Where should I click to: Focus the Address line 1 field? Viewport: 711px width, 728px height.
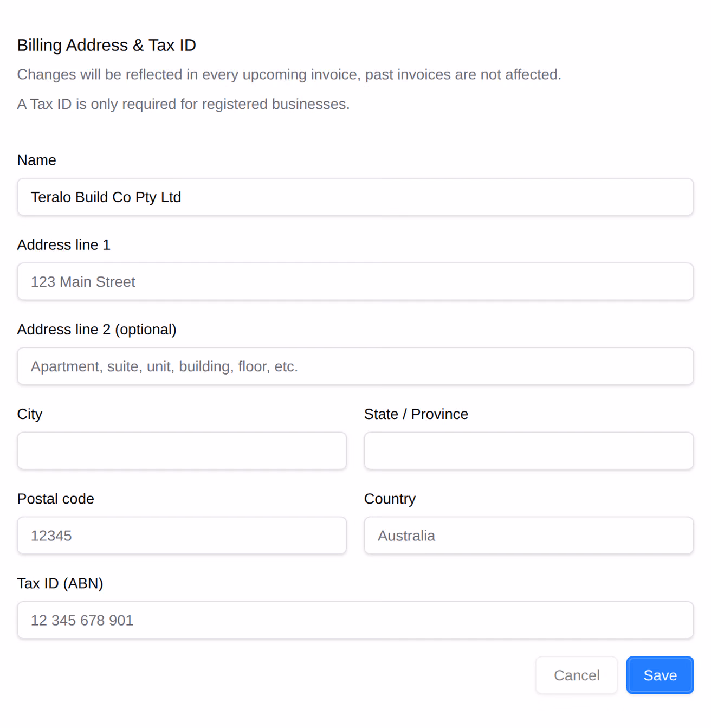point(355,281)
